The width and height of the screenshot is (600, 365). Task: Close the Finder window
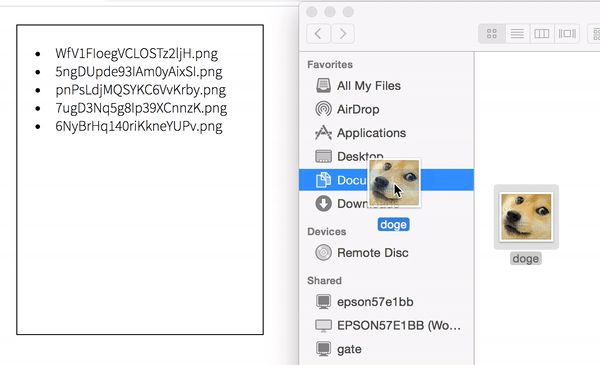312,12
